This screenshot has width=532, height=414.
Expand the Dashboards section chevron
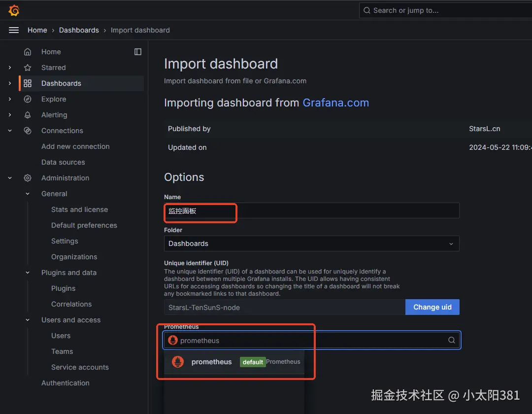(x=10, y=83)
